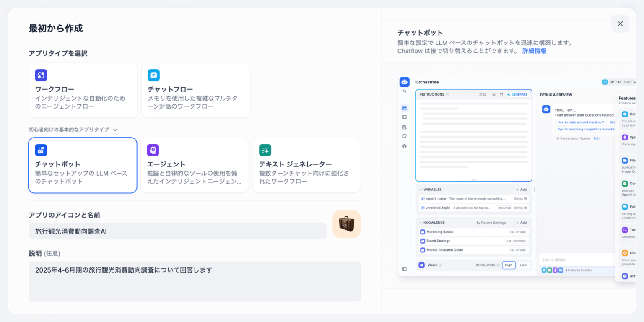The width and height of the screenshot is (644, 322).
Task: Click the Dify bot icon atop the preview sidebar
Action: click(x=405, y=82)
